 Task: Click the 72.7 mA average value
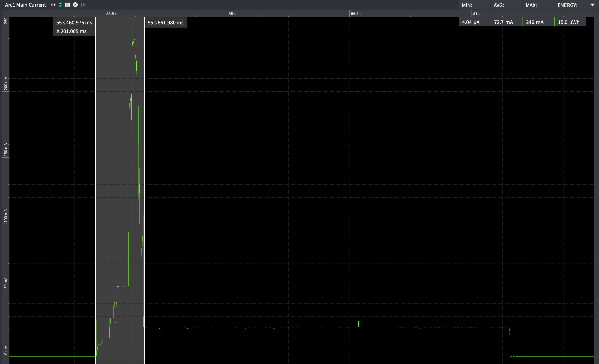pos(503,22)
